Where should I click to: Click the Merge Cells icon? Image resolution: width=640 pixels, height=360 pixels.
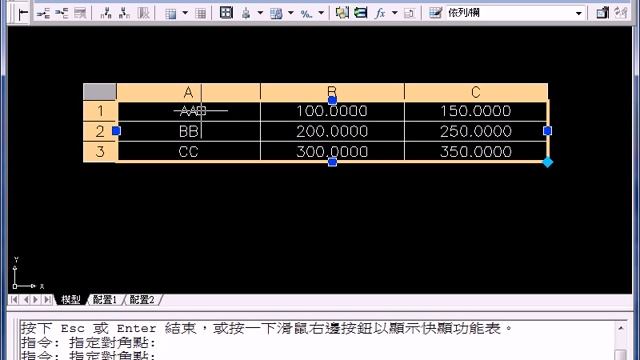coord(171,13)
